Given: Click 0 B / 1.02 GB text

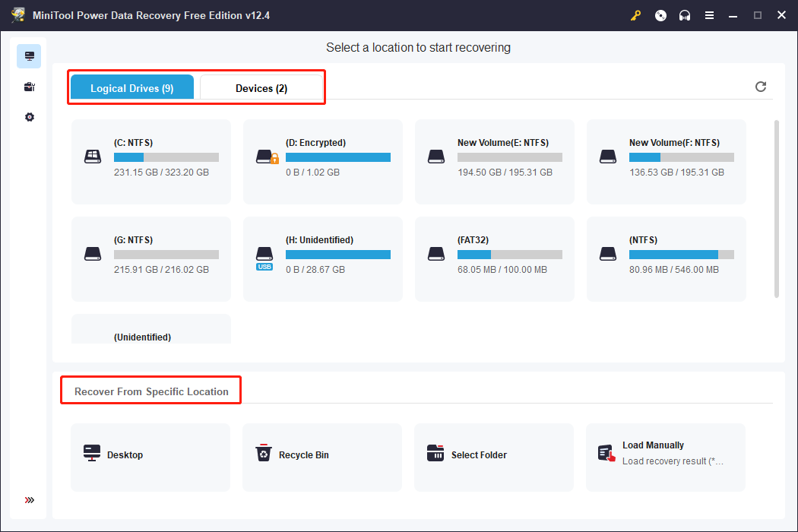Looking at the screenshot, I should 312,172.
